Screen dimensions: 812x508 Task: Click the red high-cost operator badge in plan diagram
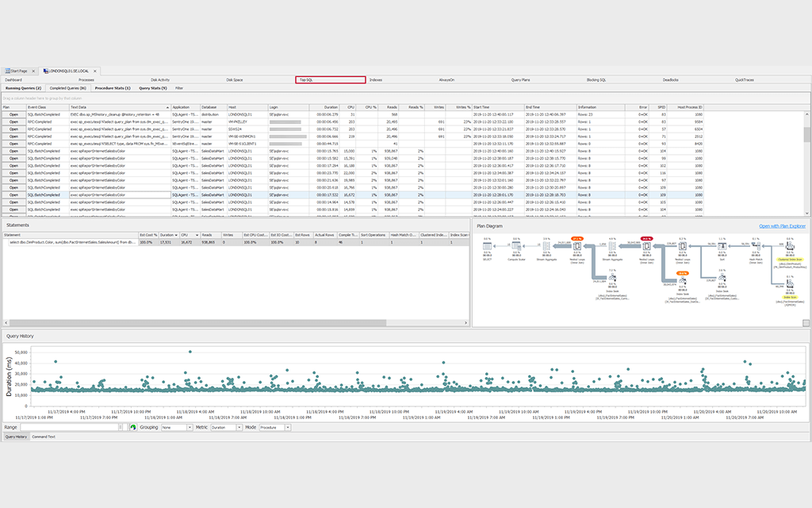point(646,238)
